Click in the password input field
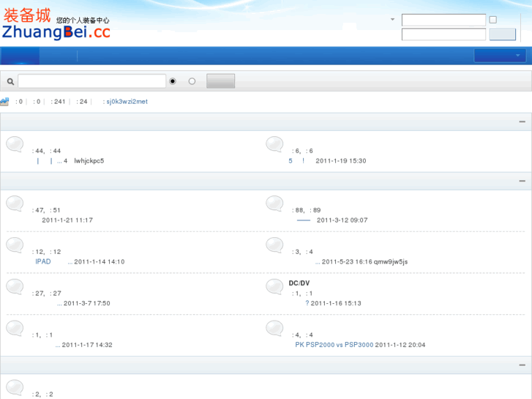The height and width of the screenshot is (399, 532). pos(443,34)
